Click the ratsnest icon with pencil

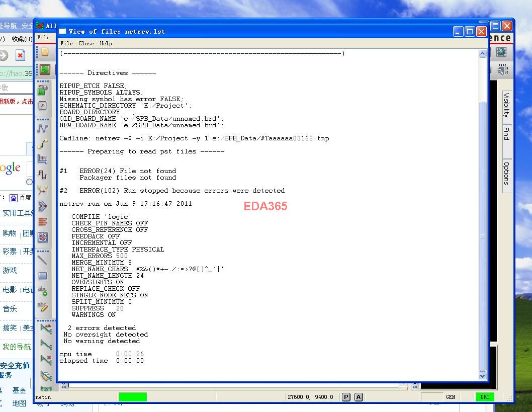pyautogui.click(x=46, y=376)
